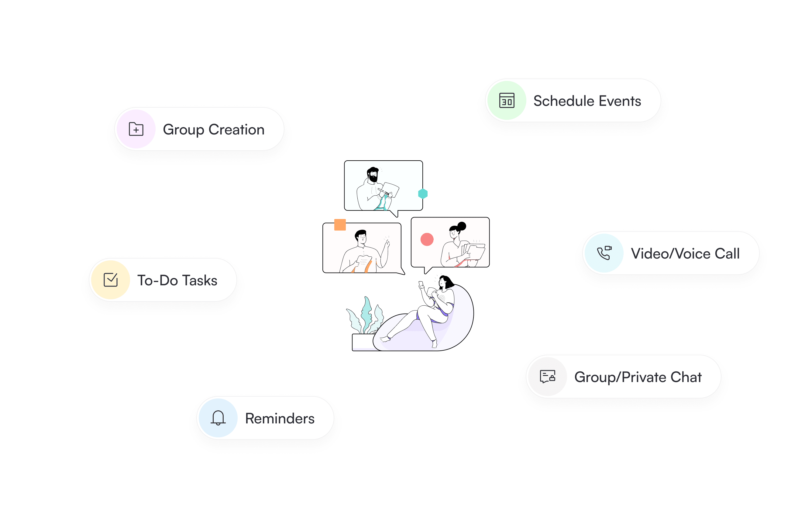This screenshot has height=511, width=812.
Task: Click the folder-plus Group Creation icon
Action: (x=136, y=129)
